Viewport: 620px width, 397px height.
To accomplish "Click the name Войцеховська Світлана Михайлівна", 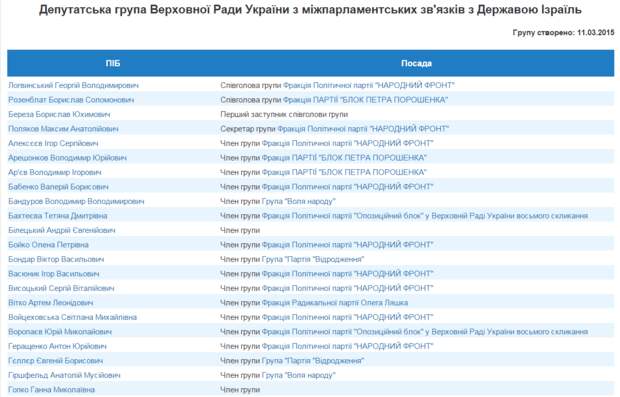I will click(72, 318).
